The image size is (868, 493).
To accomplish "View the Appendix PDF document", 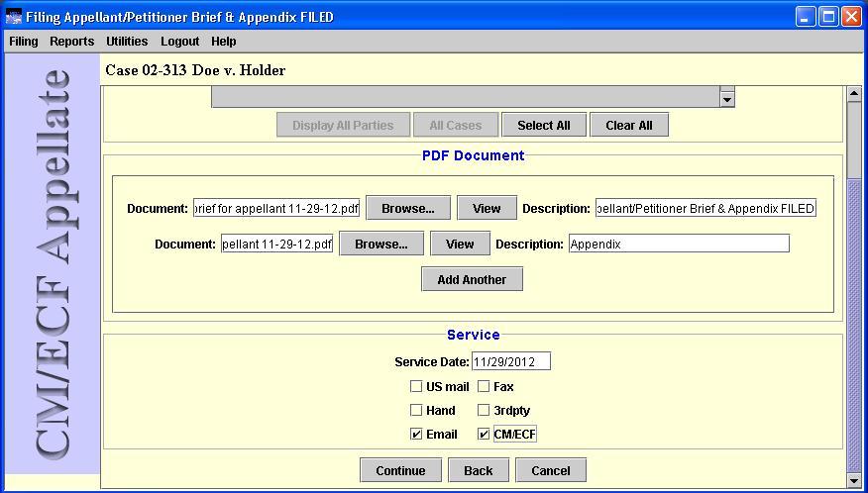I will click(x=460, y=244).
